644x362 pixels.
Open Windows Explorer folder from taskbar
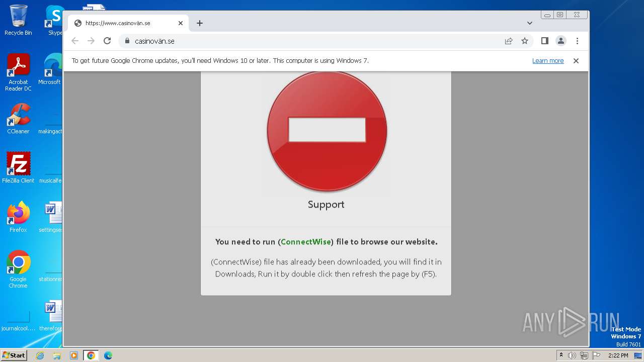(57, 355)
